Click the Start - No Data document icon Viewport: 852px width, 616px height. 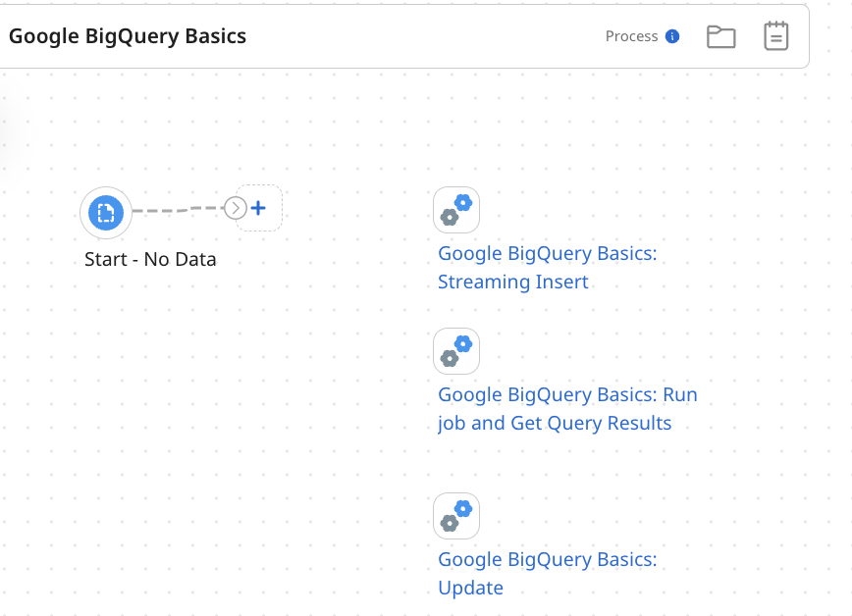[105, 212]
